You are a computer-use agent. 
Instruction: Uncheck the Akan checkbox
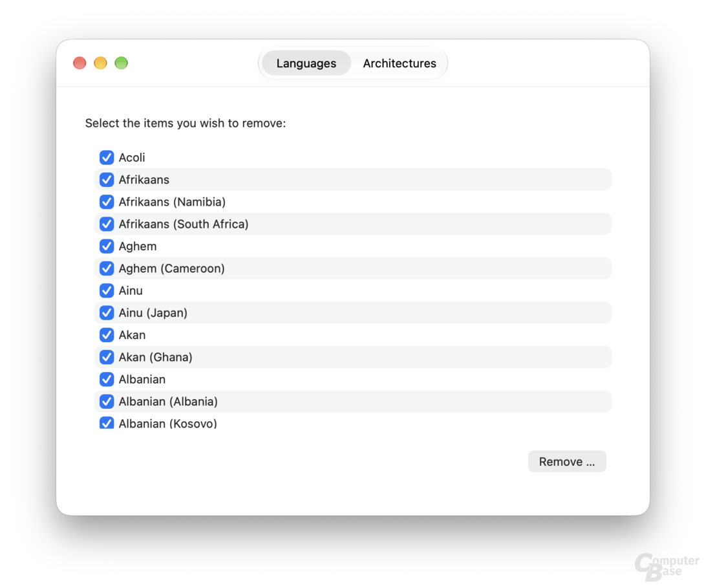[x=107, y=335]
